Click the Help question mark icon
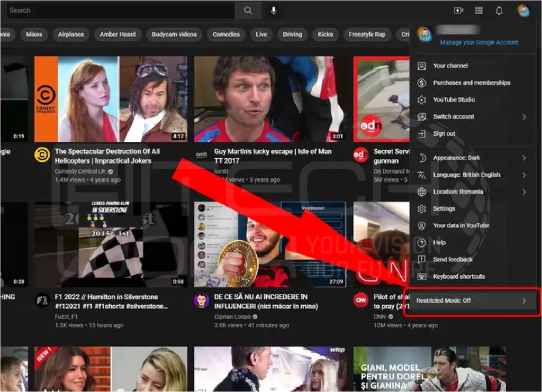 pos(422,242)
